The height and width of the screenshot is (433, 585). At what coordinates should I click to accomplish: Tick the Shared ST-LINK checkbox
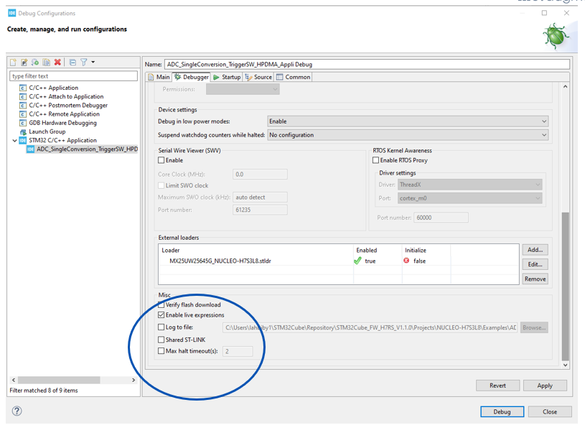[161, 339]
